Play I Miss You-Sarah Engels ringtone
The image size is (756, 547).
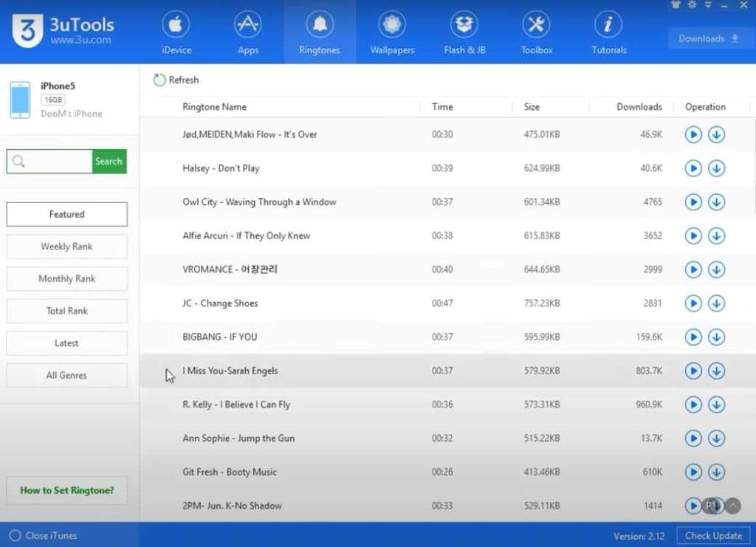point(693,371)
